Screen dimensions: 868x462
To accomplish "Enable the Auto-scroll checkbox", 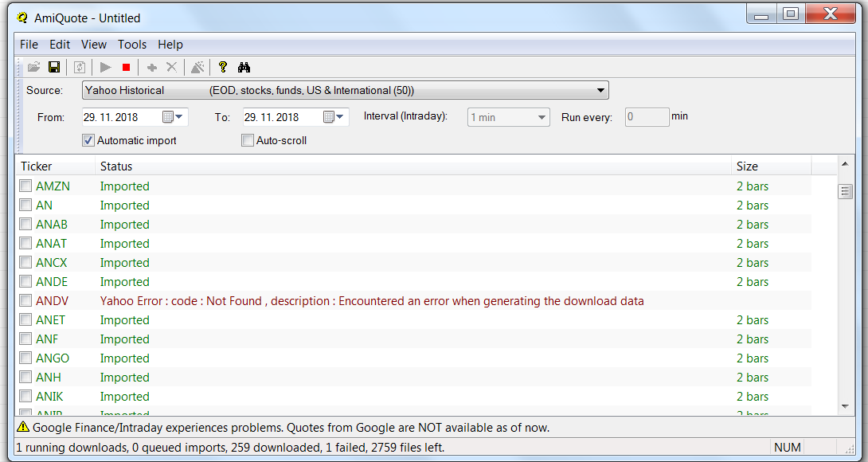I will (x=248, y=140).
